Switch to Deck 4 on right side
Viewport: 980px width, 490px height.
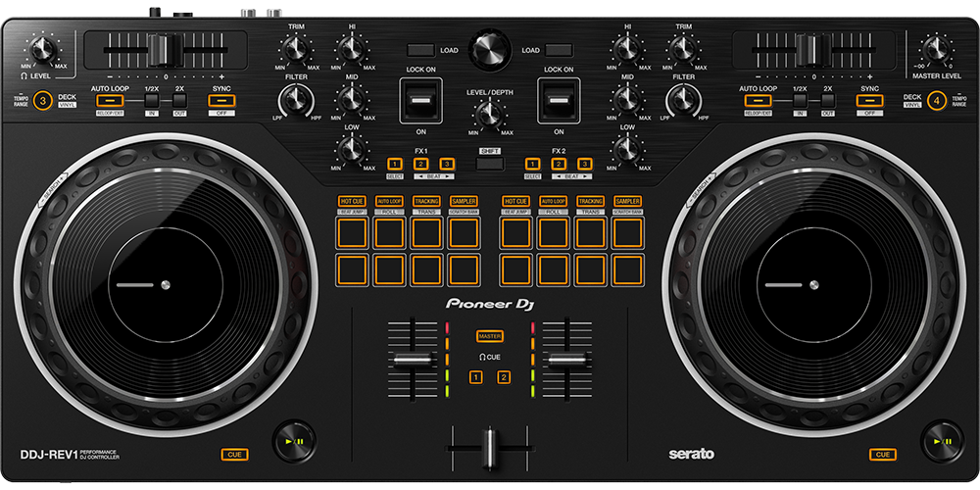click(938, 100)
